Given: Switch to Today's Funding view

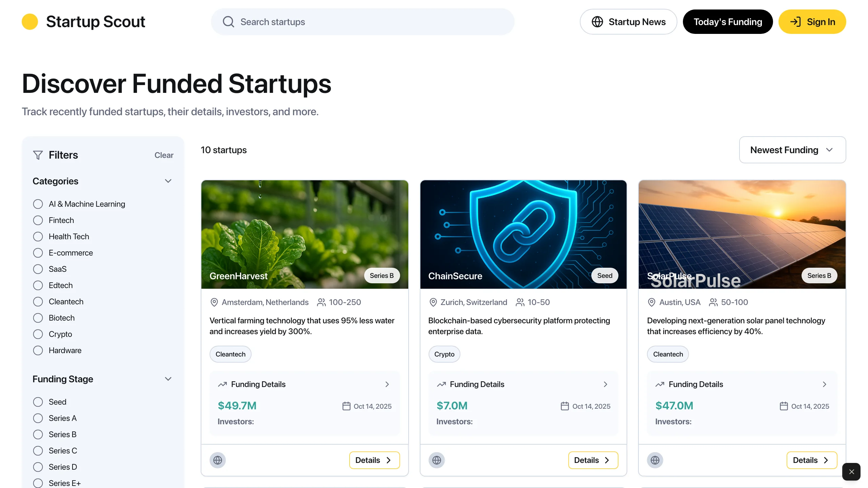Looking at the screenshot, I should [728, 21].
